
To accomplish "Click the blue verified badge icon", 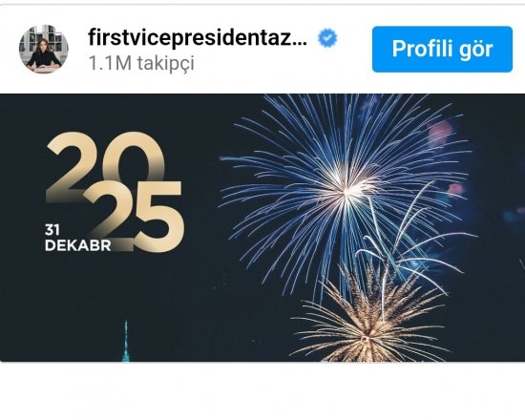I will pos(327,38).
